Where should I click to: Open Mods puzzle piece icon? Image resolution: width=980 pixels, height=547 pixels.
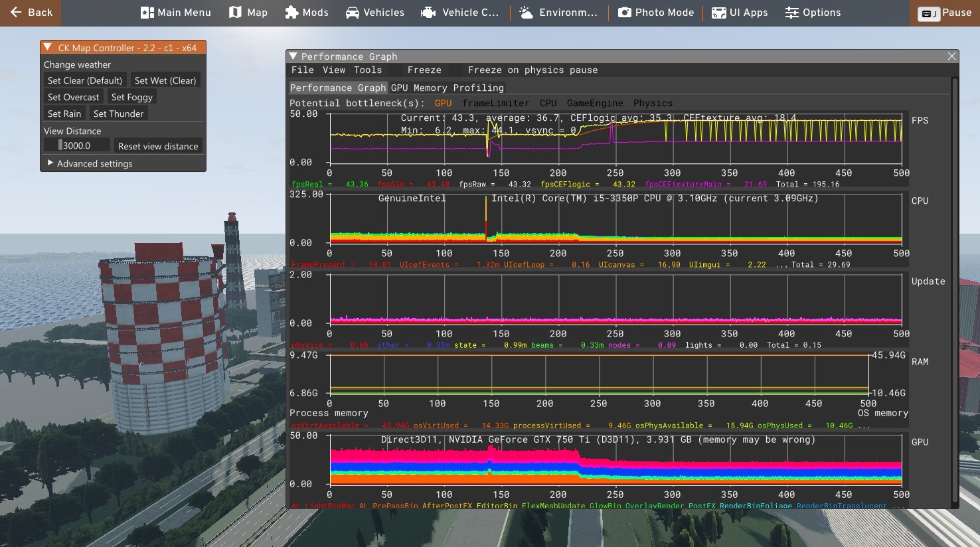(291, 13)
